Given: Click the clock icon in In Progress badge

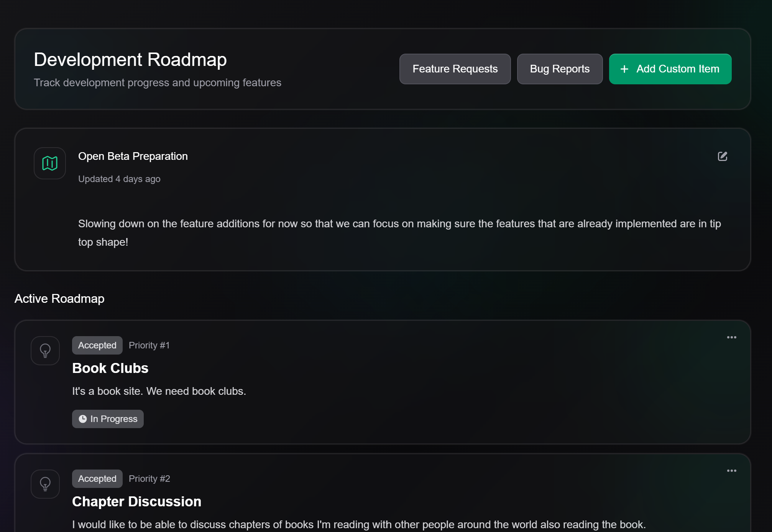Looking at the screenshot, I should pyautogui.click(x=82, y=419).
